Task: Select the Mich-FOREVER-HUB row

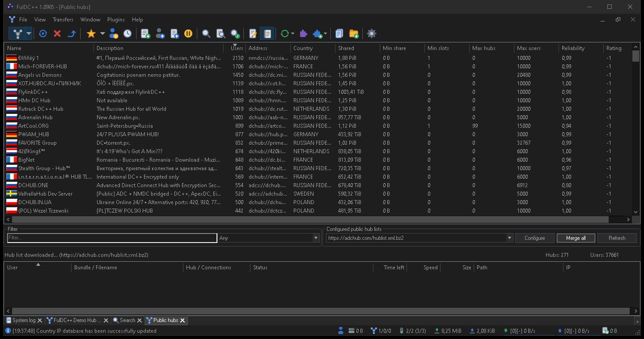Action: point(318,67)
